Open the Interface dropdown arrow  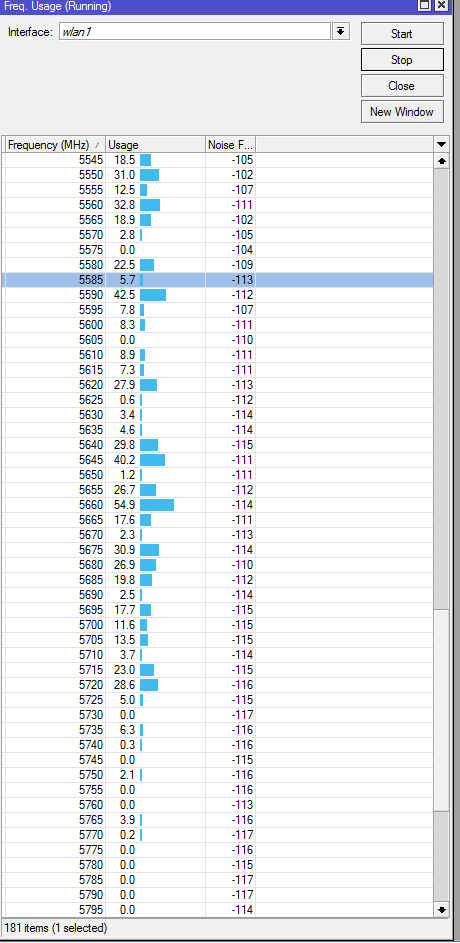[340, 31]
